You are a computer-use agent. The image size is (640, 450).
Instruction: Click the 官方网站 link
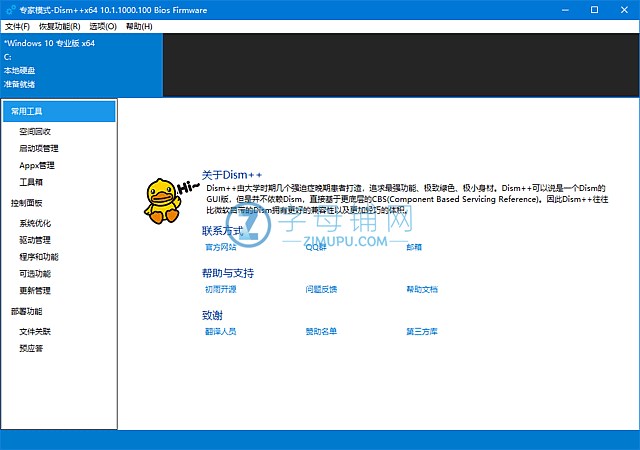(220, 246)
